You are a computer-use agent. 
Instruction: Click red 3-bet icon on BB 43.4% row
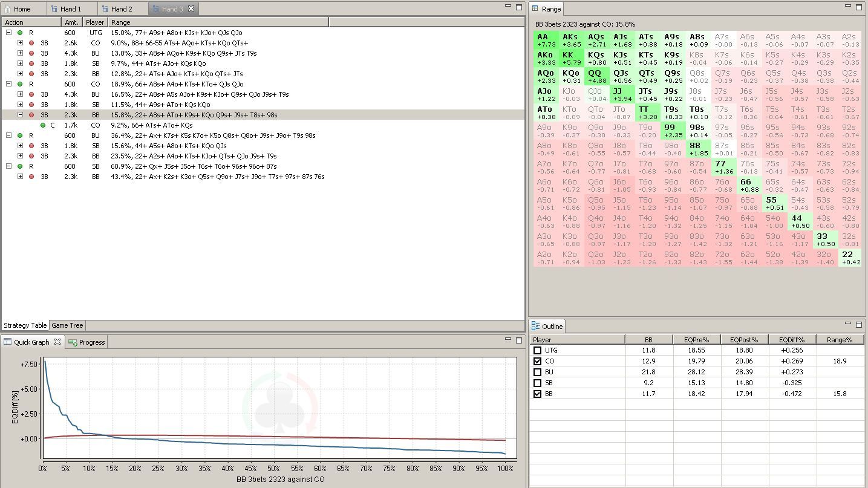pyautogui.click(x=31, y=177)
